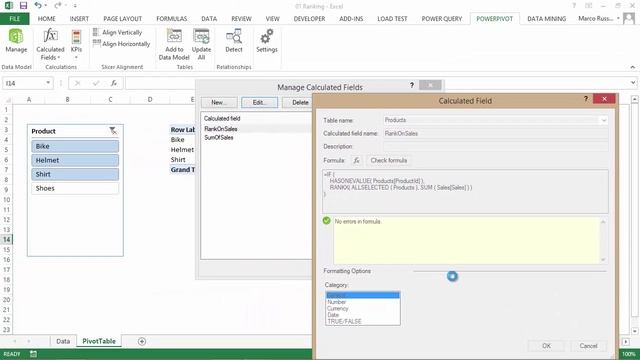Clear the Product slicer filter
This screenshot has width=640, height=360.
tap(113, 131)
